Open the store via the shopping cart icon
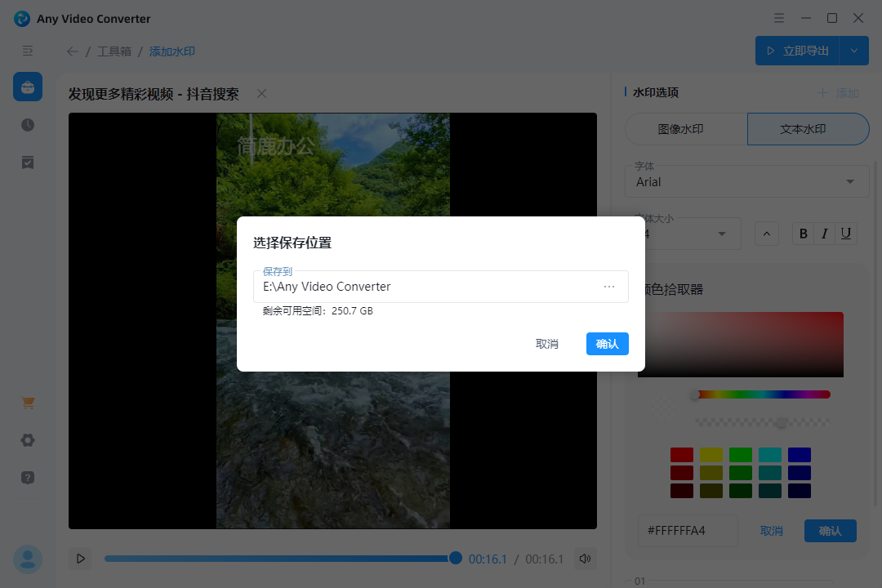882x588 pixels. point(27,403)
